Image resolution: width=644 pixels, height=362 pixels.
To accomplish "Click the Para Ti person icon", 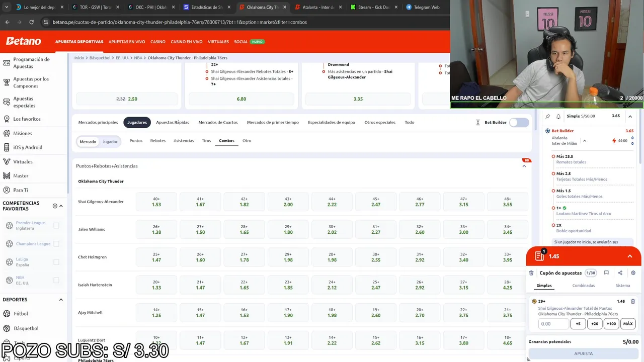I will click(7, 190).
